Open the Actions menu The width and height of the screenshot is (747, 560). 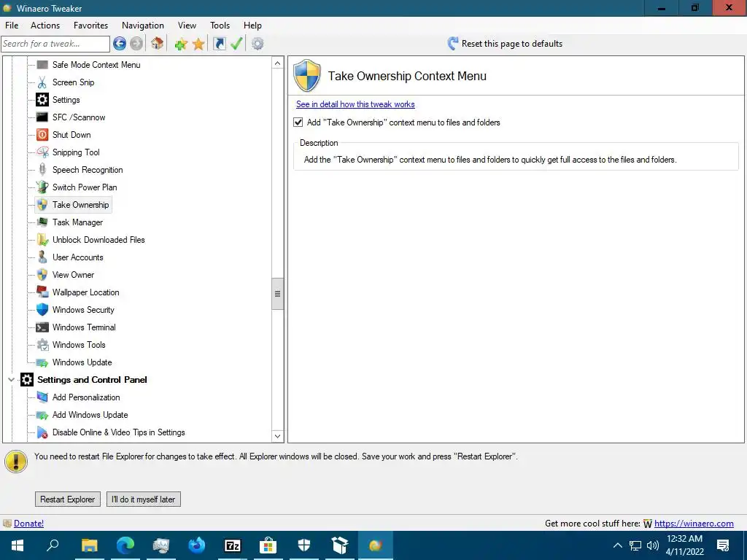[x=45, y=26]
